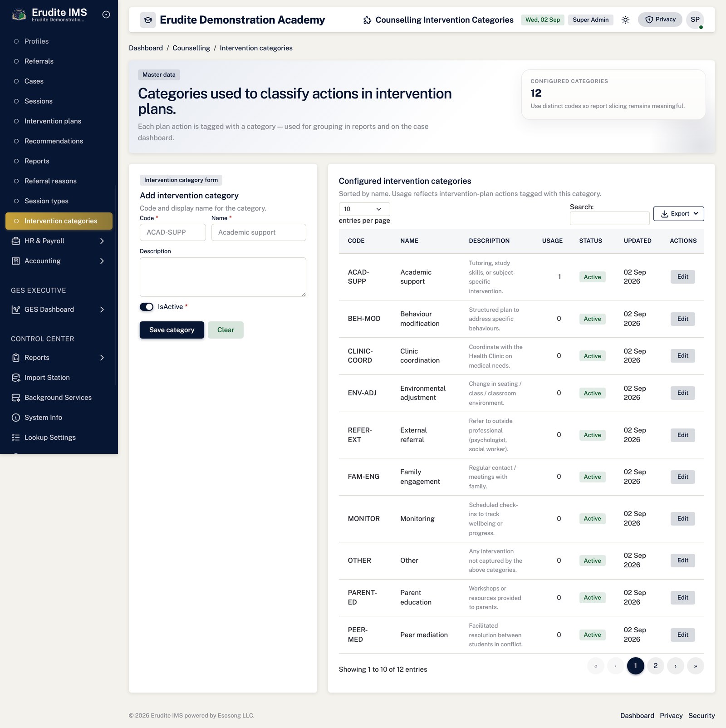Click the Lookup Settings list icon
This screenshot has width=726, height=728.
pyautogui.click(x=16, y=438)
